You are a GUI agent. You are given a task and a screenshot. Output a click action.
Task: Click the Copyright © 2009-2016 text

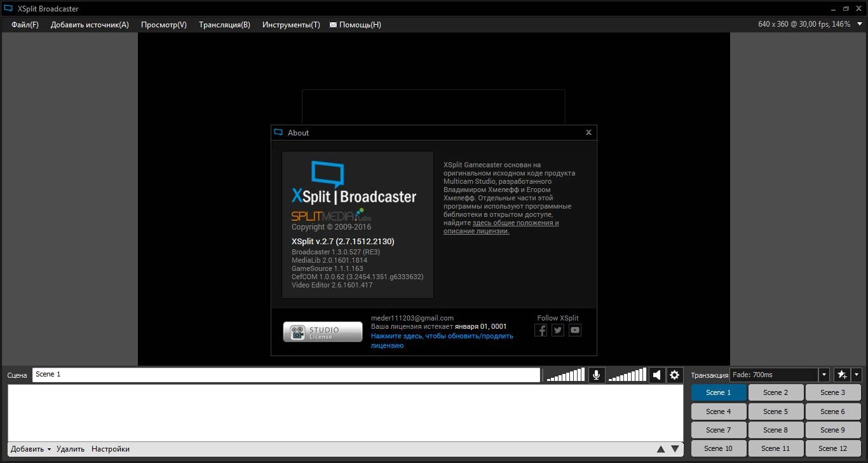[331, 227]
